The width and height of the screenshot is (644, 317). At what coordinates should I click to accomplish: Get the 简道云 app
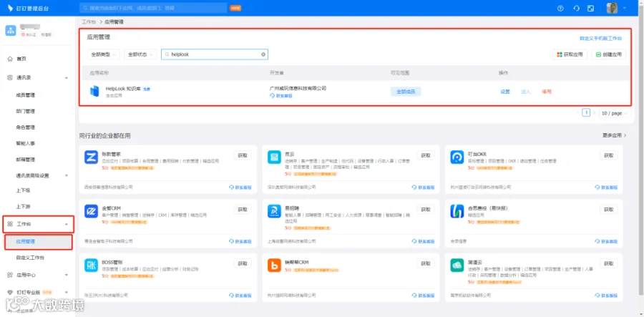(608, 263)
